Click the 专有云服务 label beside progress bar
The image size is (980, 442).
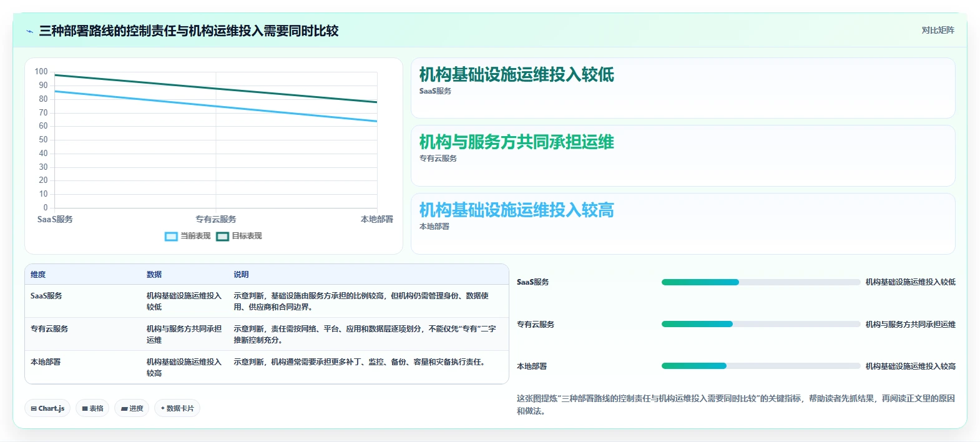click(x=536, y=325)
